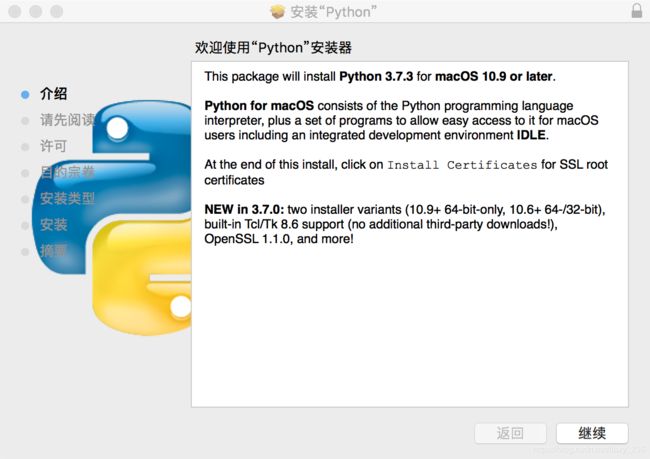Click the minimize window button

36,11
